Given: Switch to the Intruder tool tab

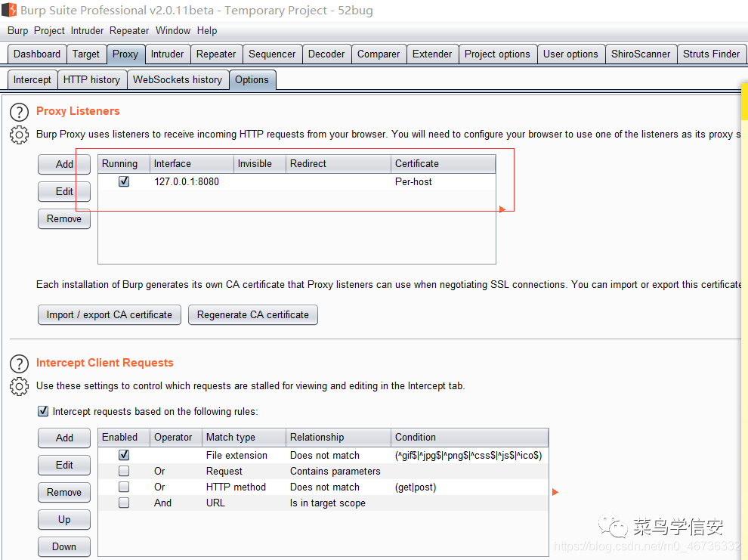Looking at the screenshot, I should 168,54.
